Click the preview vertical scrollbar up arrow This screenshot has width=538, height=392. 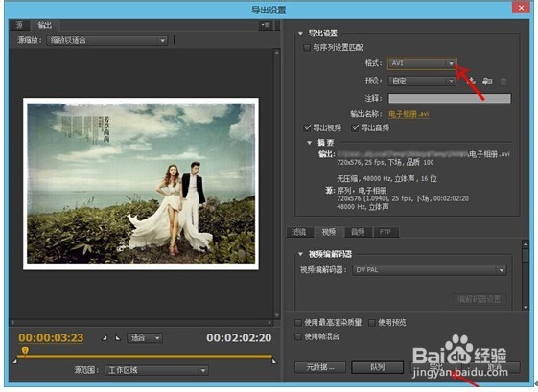(x=277, y=52)
